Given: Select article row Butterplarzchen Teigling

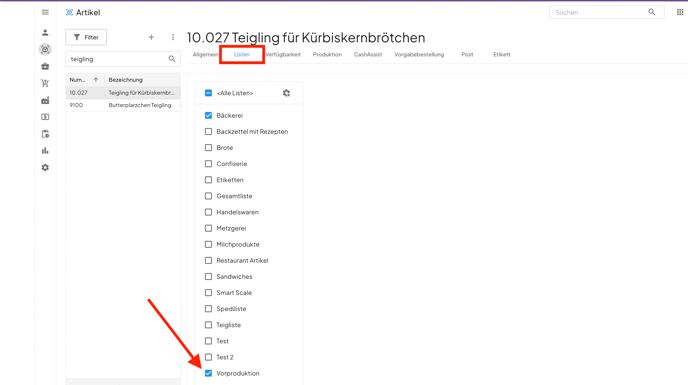Looking at the screenshot, I should tap(123, 105).
